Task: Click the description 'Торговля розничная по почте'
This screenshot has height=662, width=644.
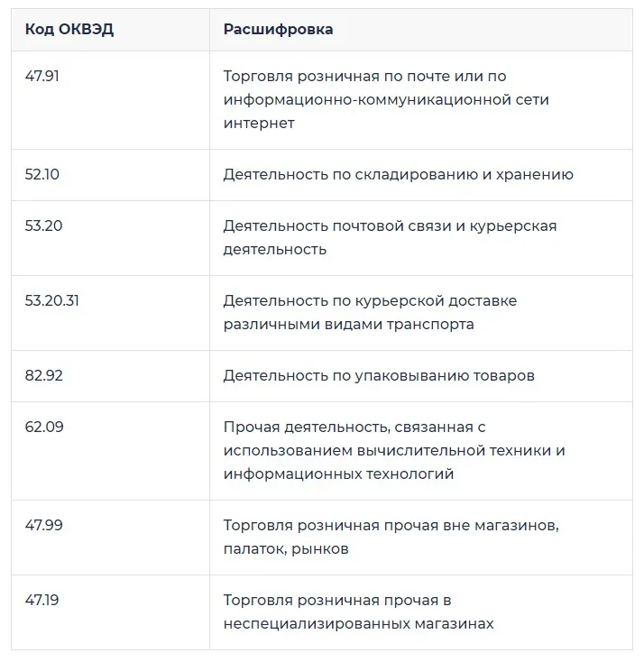Action: [x=333, y=77]
